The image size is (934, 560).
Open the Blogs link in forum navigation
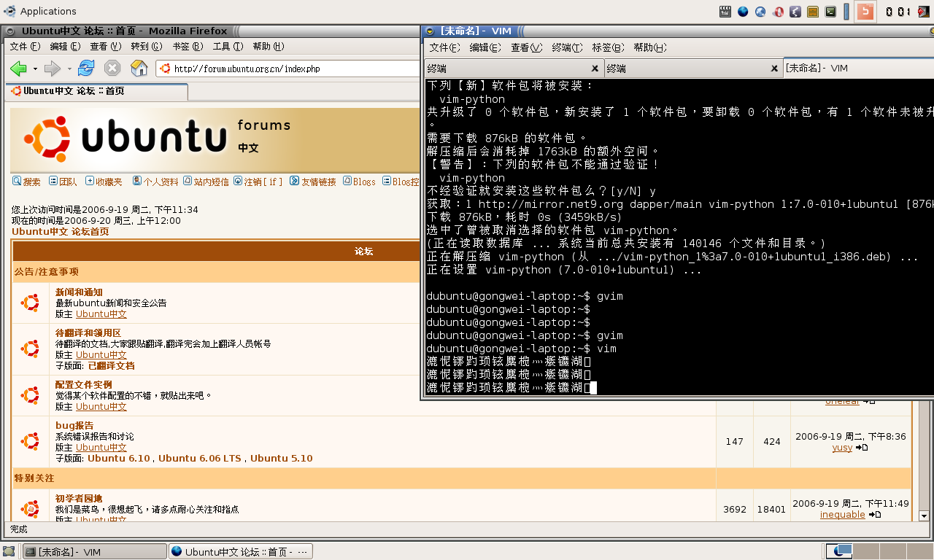[x=364, y=182]
